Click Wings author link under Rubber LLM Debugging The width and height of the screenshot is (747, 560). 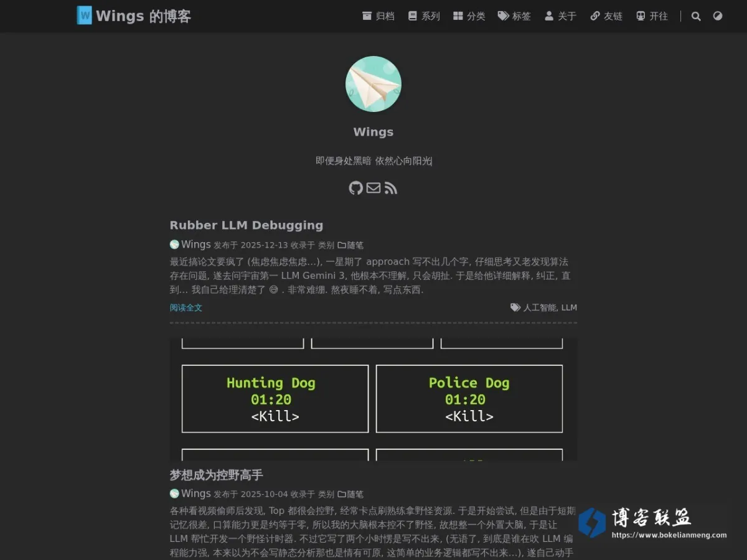pos(196,245)
